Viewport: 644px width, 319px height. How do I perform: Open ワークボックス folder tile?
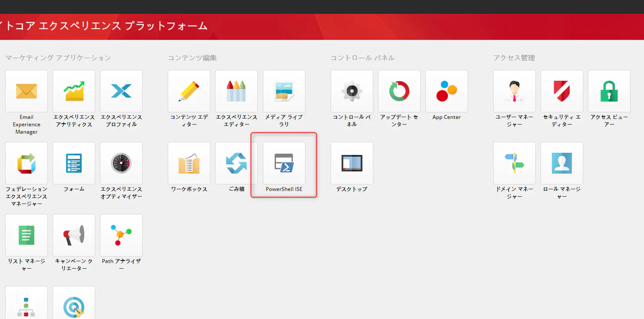coord(189,163)
